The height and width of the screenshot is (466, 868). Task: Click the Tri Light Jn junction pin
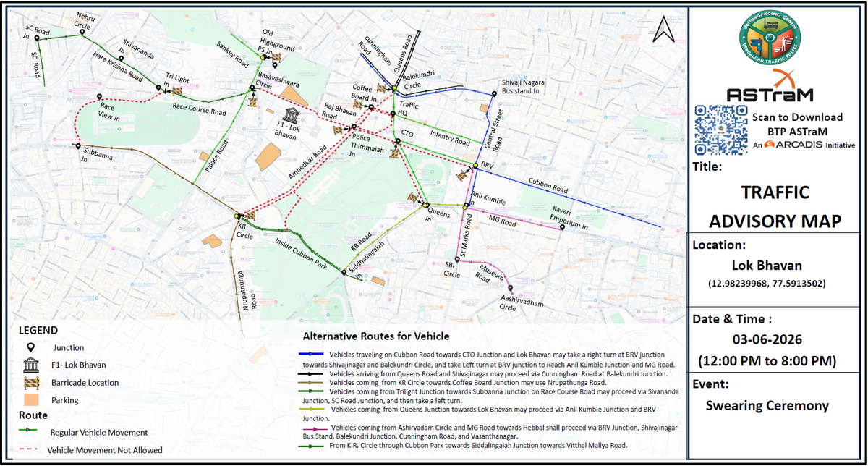[x=160, y=88]
